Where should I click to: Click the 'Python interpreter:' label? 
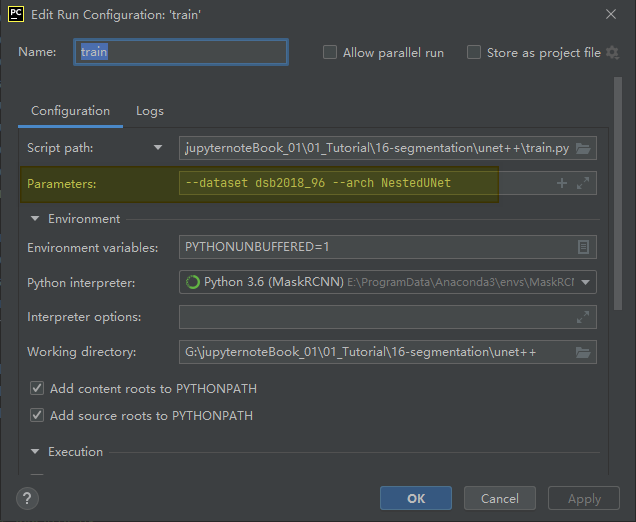(81, 283)
